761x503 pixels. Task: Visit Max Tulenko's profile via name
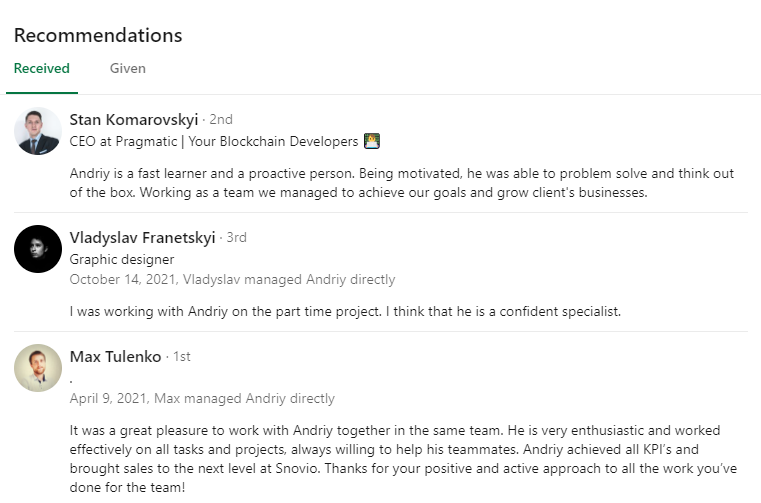(116, 356)
